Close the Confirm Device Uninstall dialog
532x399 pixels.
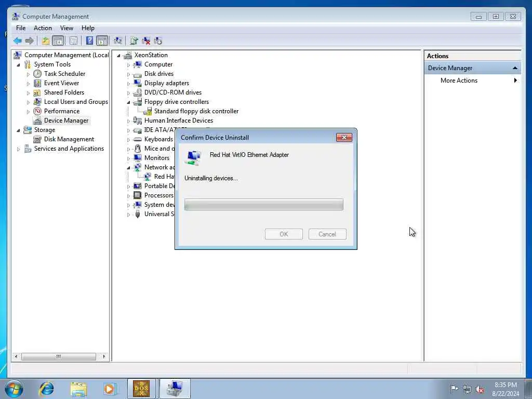pos(344,137)
